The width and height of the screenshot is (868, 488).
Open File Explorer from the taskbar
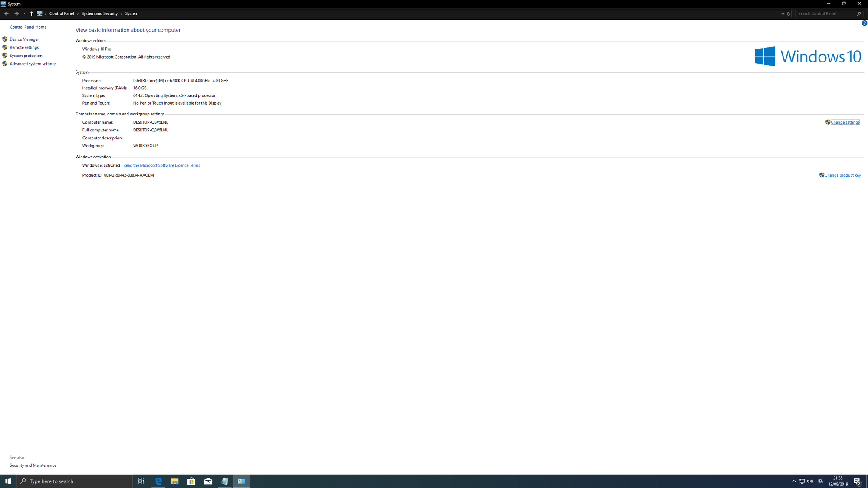click(x=175, y=481)
